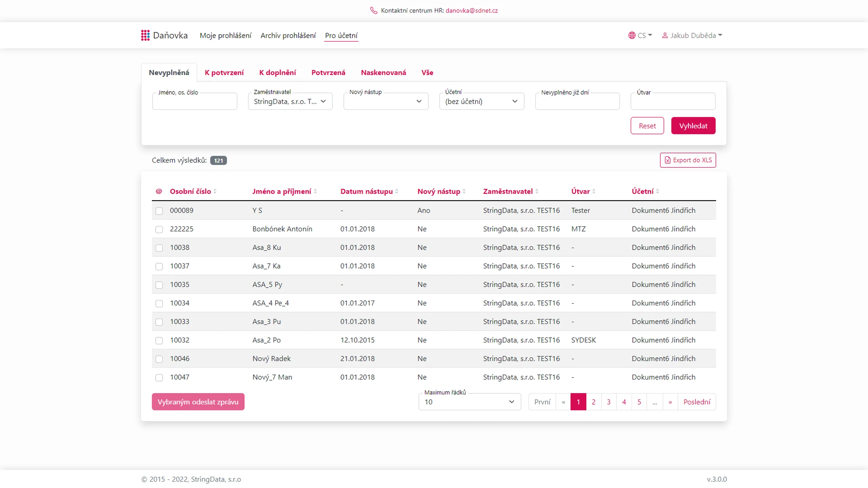Switch to the K doplnění tab
Image resolution: width=868 pixels, height=488 pixels.
277,72
